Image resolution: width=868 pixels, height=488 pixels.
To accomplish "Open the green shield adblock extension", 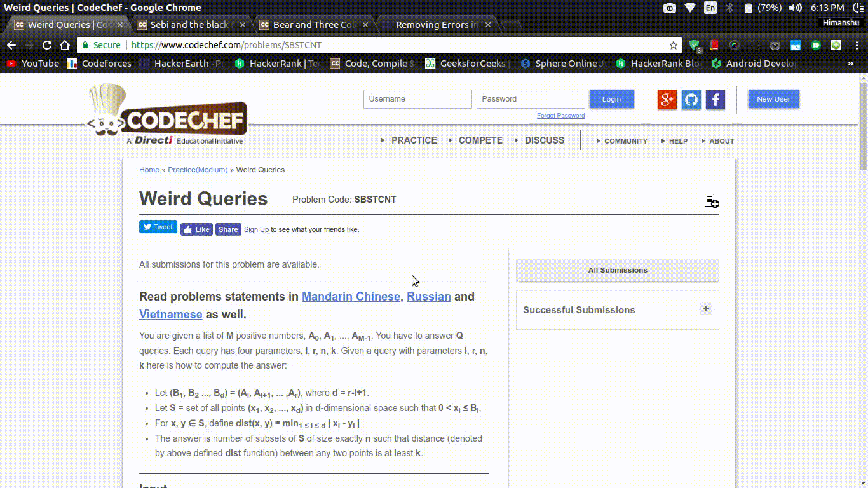I will pos(695,46).
